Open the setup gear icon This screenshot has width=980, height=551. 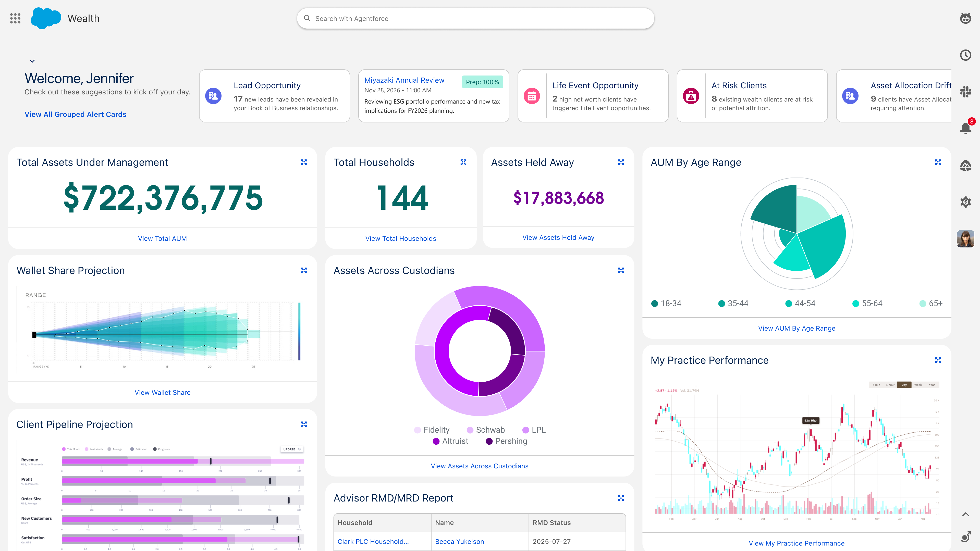965,202
